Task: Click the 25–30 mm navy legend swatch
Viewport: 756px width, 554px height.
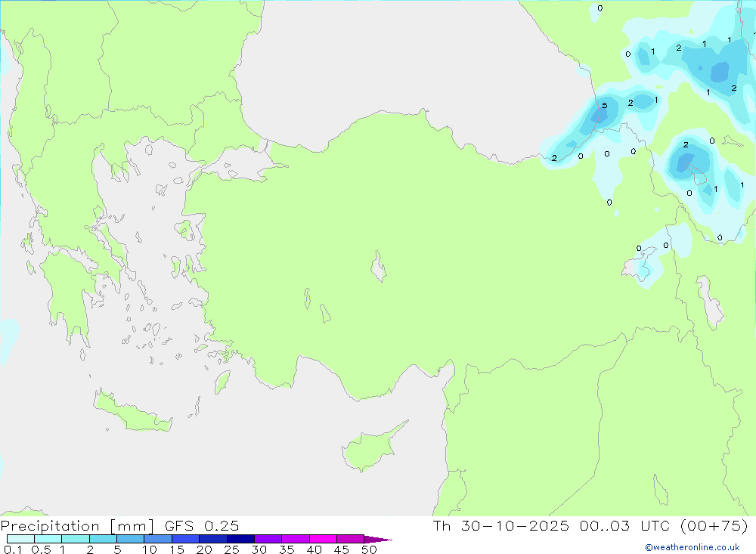Action: click(x=240, y=539)
